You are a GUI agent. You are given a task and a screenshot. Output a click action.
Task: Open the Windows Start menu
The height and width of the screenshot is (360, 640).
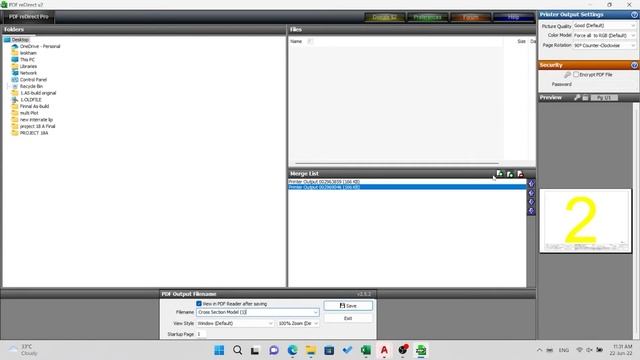click(219, 350)
